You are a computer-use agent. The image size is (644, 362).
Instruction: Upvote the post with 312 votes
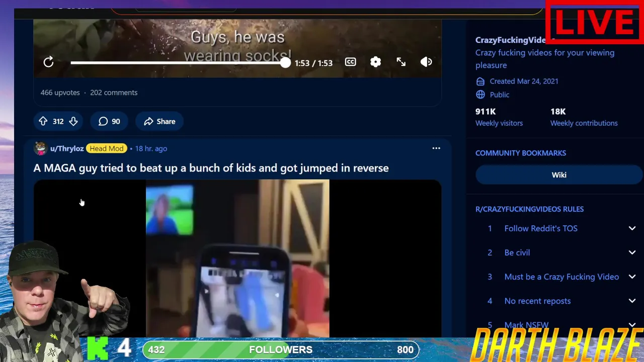tap(43, 121)
